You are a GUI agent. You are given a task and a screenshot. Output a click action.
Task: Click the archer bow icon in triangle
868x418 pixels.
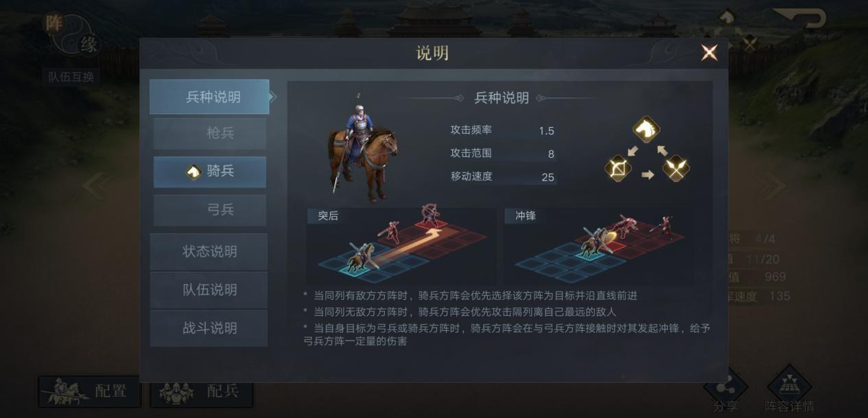618,168
